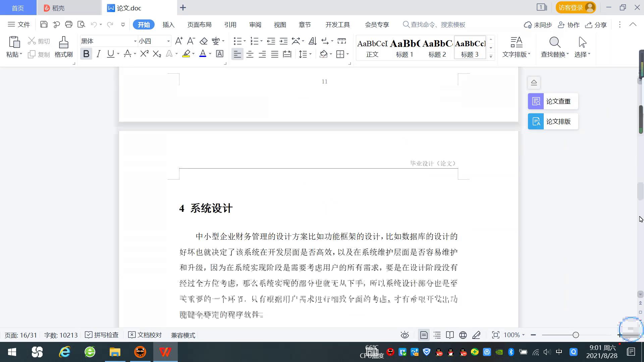644x362 pixels.
Task: Select the superscript formatting icon
Action: tap(144, 54)
